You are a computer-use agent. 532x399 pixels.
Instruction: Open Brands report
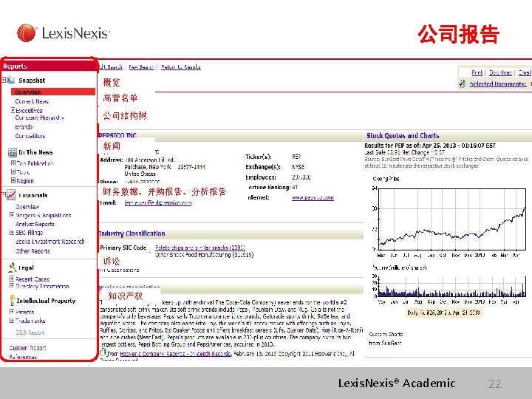24,126
